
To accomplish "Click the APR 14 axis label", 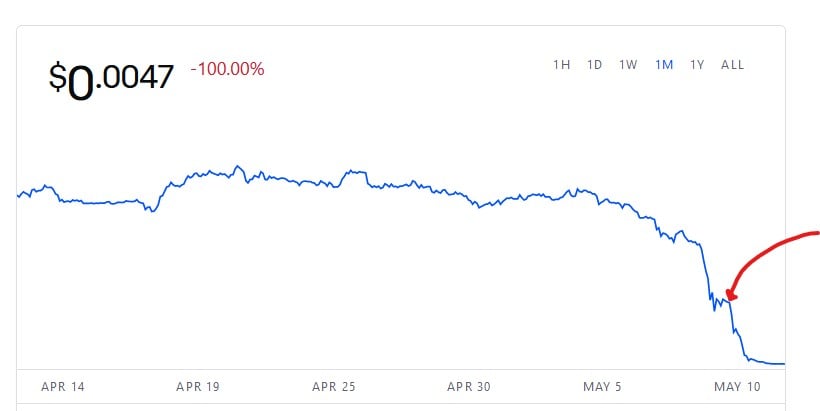I will 63,387.
